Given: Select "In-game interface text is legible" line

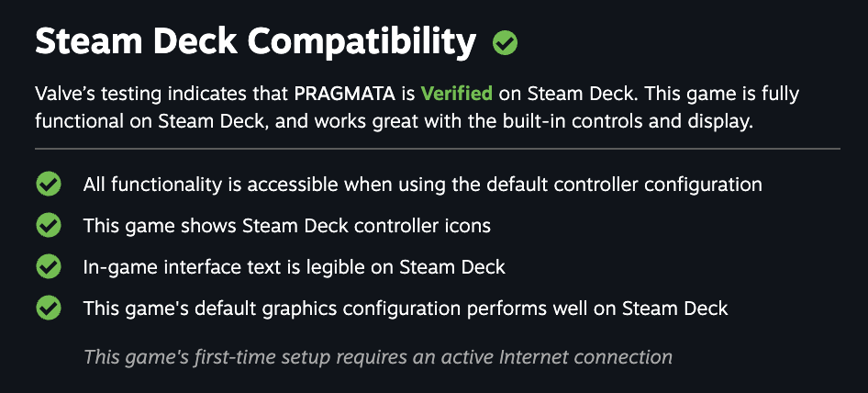Looking at the screenshot, I should 294,266.
